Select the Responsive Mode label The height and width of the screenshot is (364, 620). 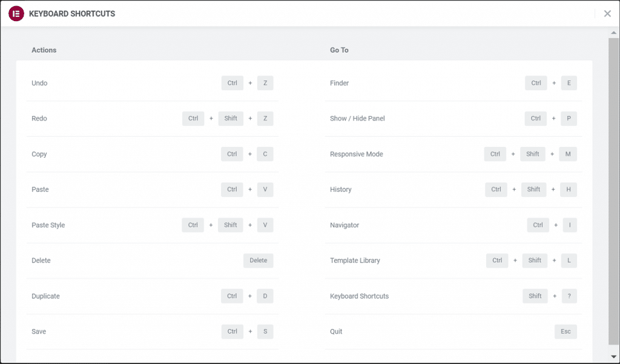click(x=356, y=154)
